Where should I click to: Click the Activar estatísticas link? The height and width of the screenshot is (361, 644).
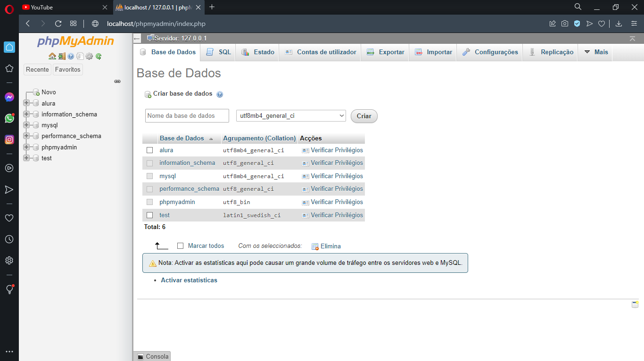[189, 280]
